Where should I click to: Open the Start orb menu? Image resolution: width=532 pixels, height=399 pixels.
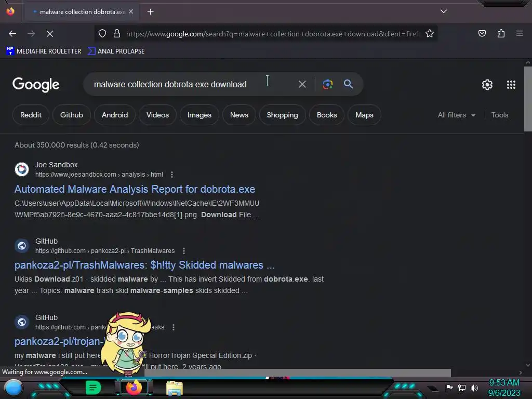(13, 388)
